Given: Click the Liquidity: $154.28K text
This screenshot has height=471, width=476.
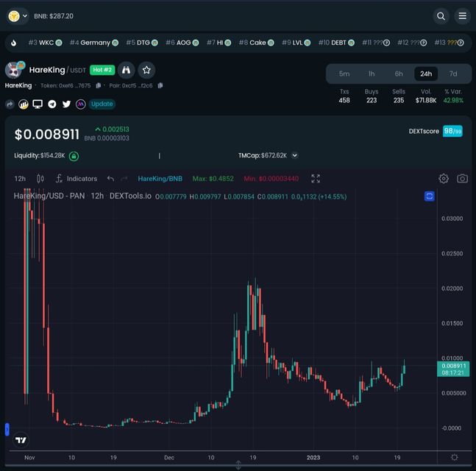Looking at the screenshot, I should [40, 155].
